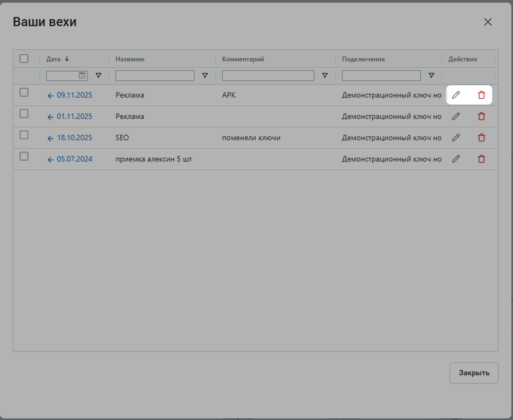The width and height of the screenshot is (513, 420).
Task: Click the Название filter text field
Action: pyautogui.click(x=155, y=76)
